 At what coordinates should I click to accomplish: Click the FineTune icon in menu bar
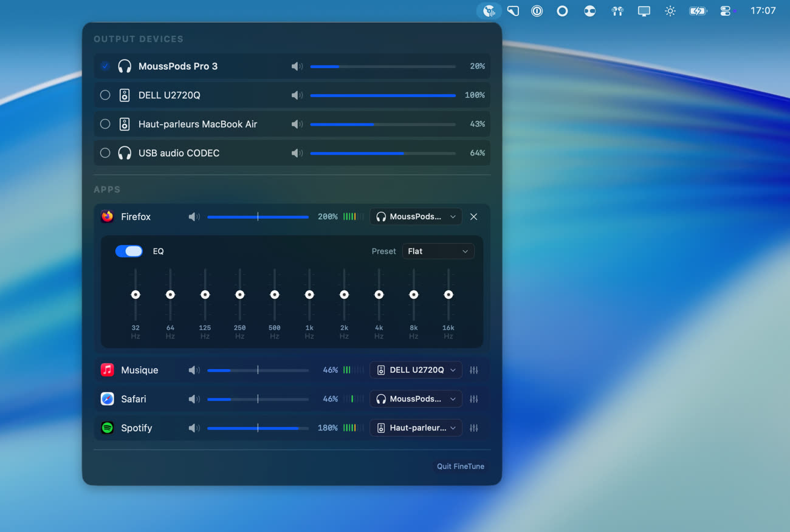click(x=489, y=11)
